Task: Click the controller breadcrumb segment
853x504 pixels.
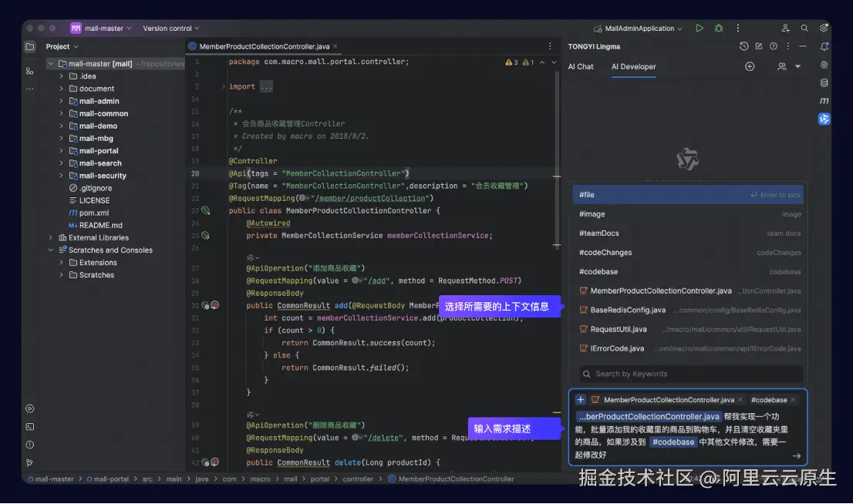Action: (x=357, y=479)
